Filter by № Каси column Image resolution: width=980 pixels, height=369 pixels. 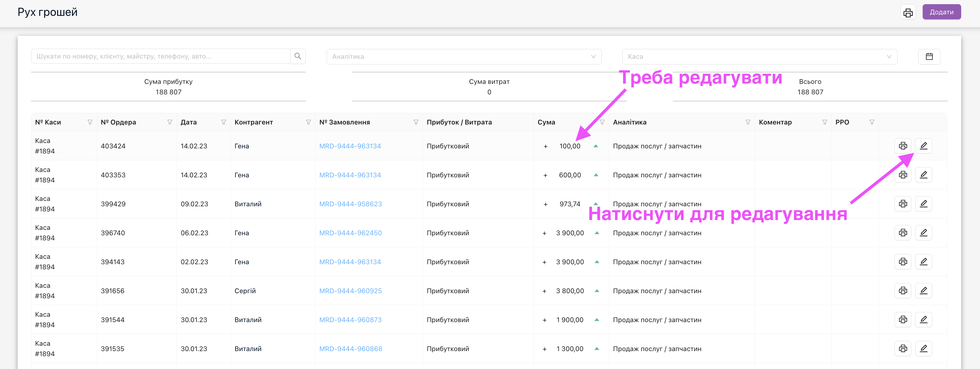(x=90, y=122)
